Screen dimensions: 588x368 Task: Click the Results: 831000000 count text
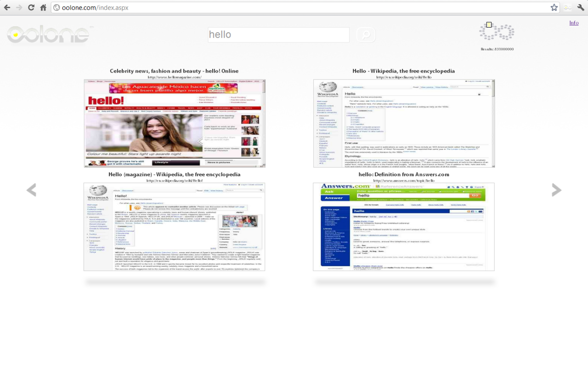point(497,49)
